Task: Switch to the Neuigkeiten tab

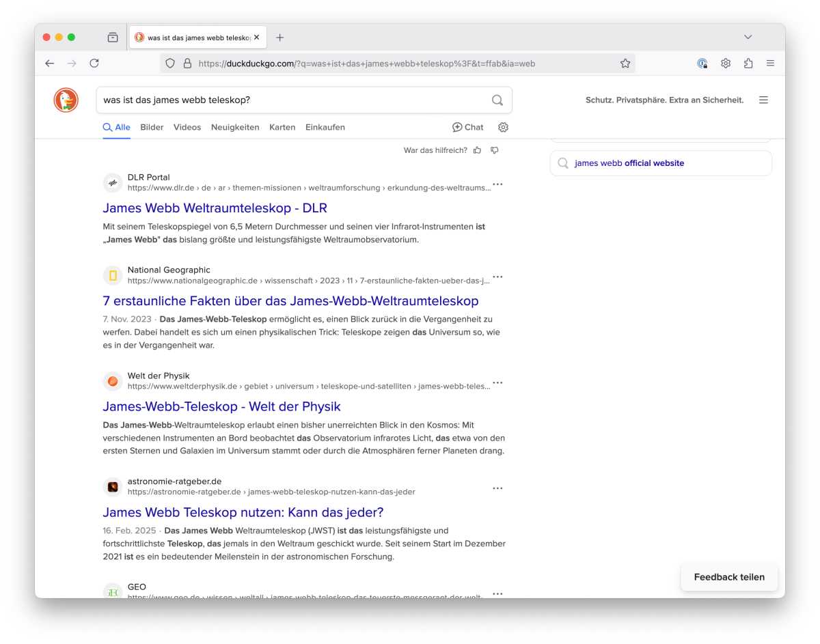Action: (235, 127)
